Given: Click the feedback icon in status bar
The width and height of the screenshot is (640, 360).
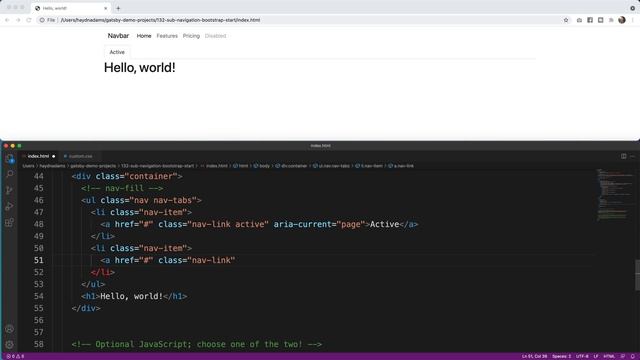Looking at the screenshot, I should [x=623, y=356].
